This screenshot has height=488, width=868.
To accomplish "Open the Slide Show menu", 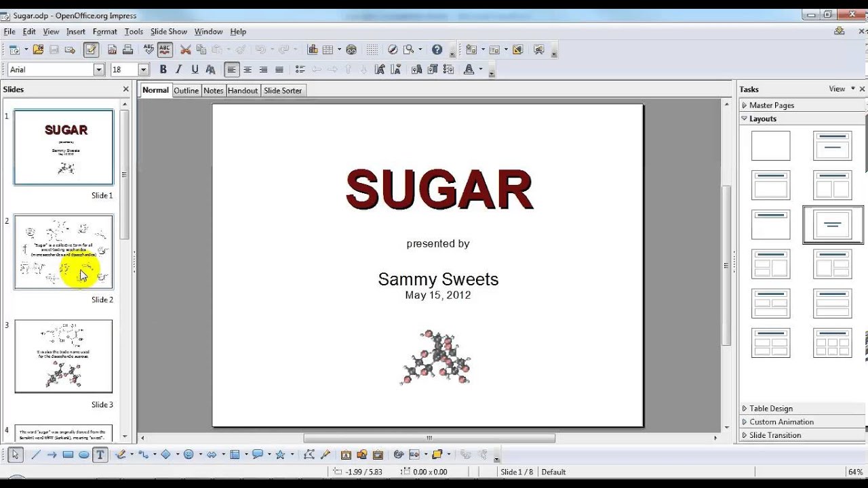I will point(169,31).
